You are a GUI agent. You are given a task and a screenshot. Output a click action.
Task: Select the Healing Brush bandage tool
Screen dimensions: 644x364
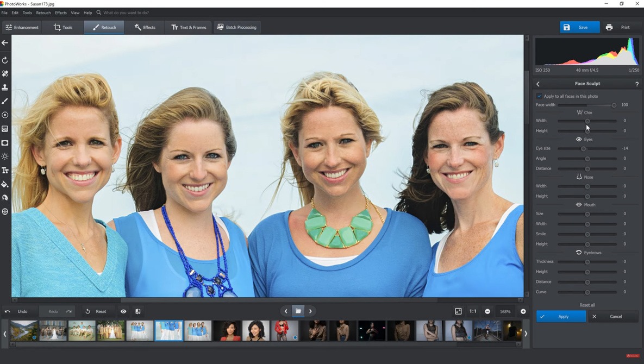click(x=5, y=73)
